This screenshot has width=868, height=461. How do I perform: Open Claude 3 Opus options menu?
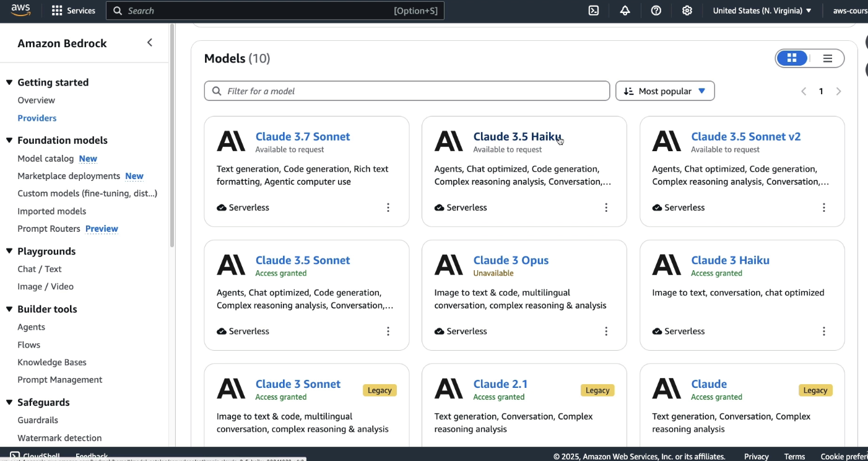[606, 331]
